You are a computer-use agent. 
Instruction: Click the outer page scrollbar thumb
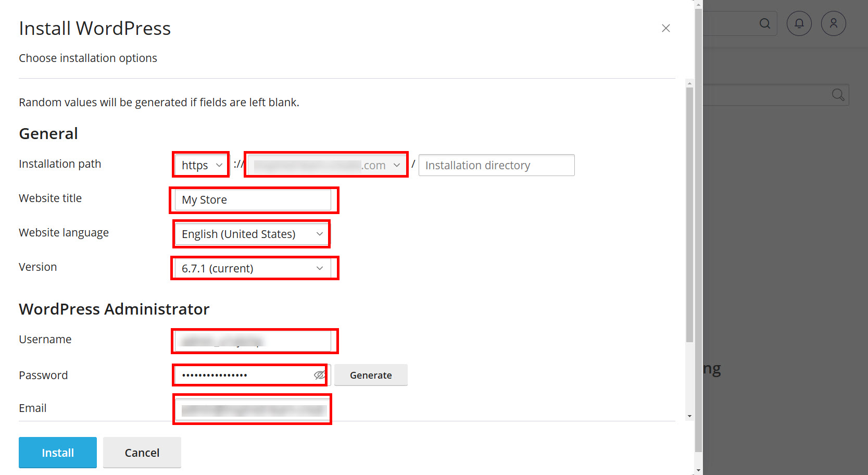pyautogui.click(x=698, y=230)
